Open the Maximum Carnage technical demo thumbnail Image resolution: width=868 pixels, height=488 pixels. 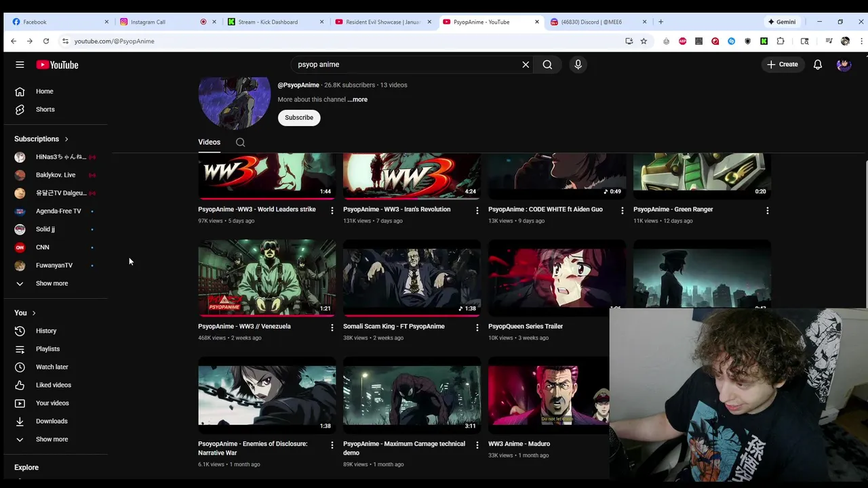tap(412, 396)
